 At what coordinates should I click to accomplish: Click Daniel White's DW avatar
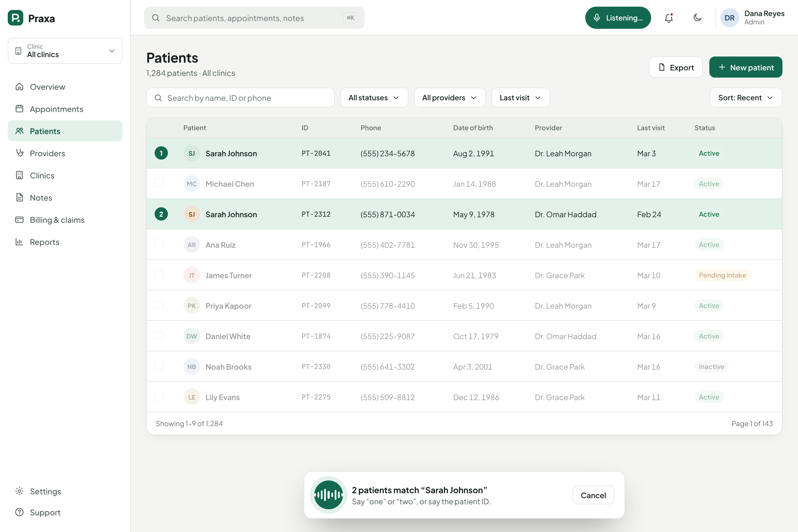tap(192, 336)
